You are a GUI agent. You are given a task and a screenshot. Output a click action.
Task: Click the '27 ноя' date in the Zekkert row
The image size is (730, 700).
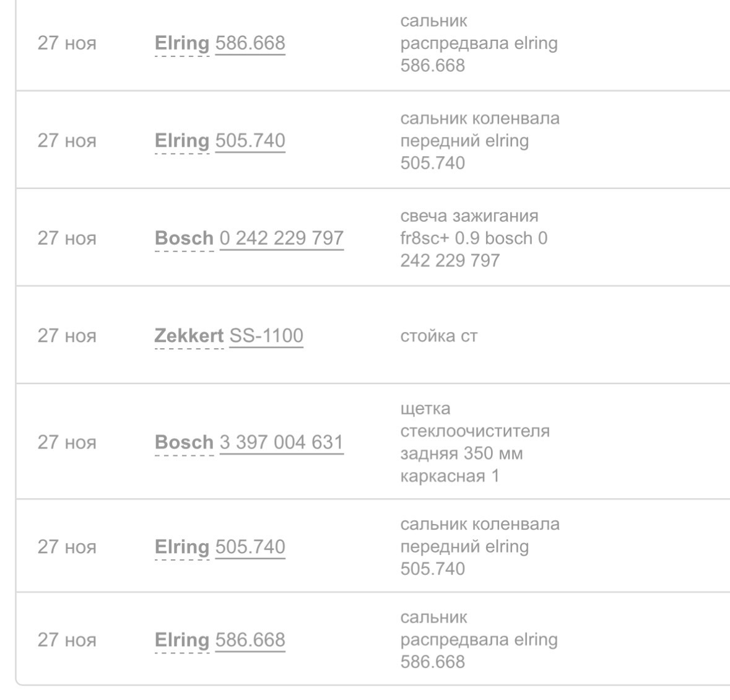(x=67, y=336)
